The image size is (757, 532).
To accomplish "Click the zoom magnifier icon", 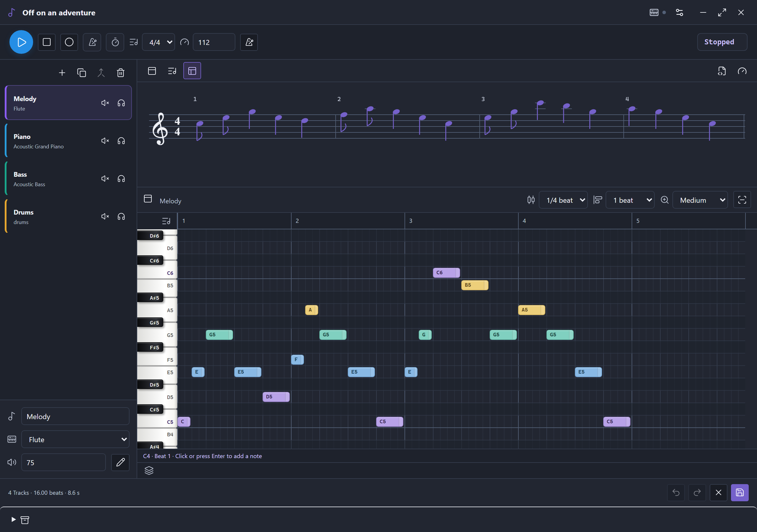I will pyautogui.click(x=665, y=200).
